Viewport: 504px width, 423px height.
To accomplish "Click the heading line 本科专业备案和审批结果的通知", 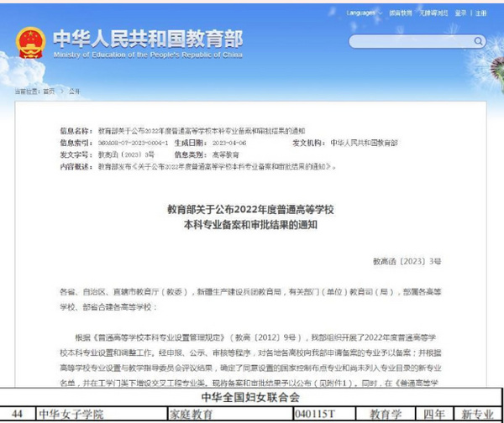I will point(250,225).
